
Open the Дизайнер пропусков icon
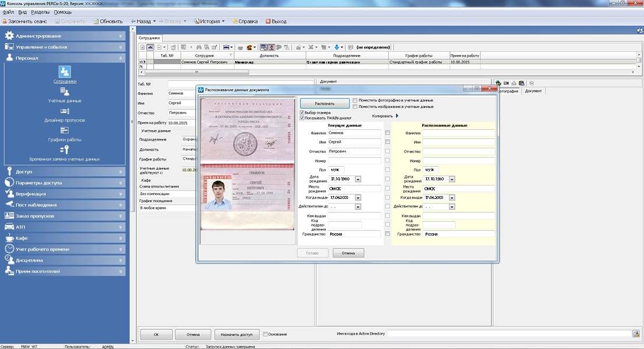[65, 111]
